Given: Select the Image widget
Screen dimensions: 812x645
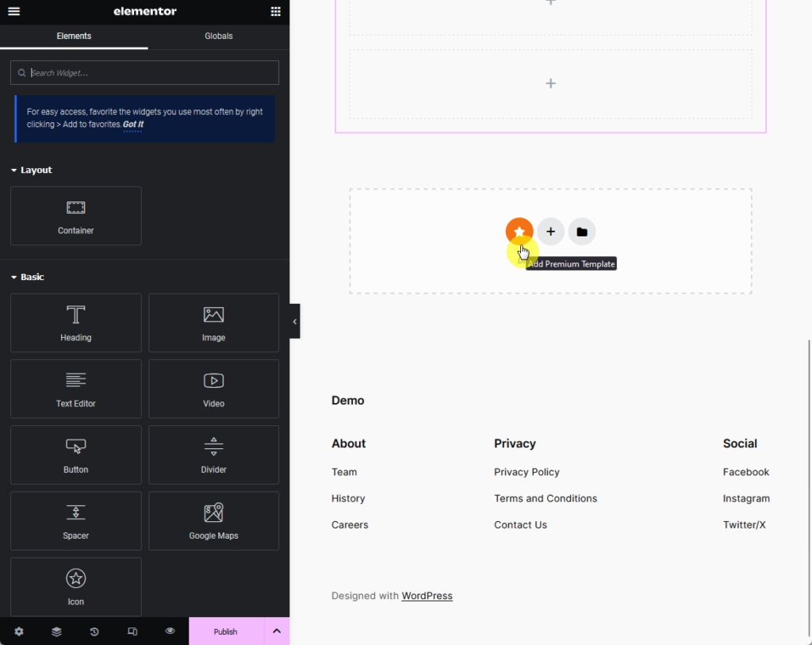Looking at the screenshot, I should pyautogui.click(x=213, y=322).
